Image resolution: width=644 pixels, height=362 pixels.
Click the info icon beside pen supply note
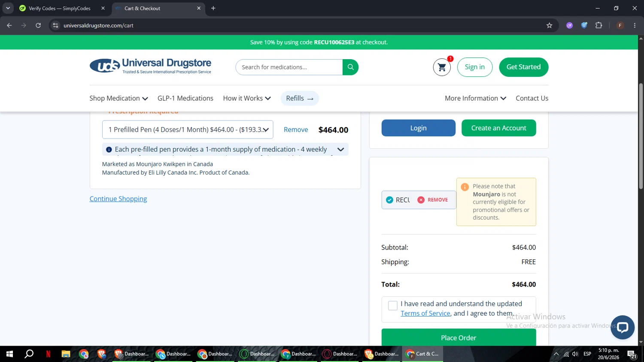[109, 150]
